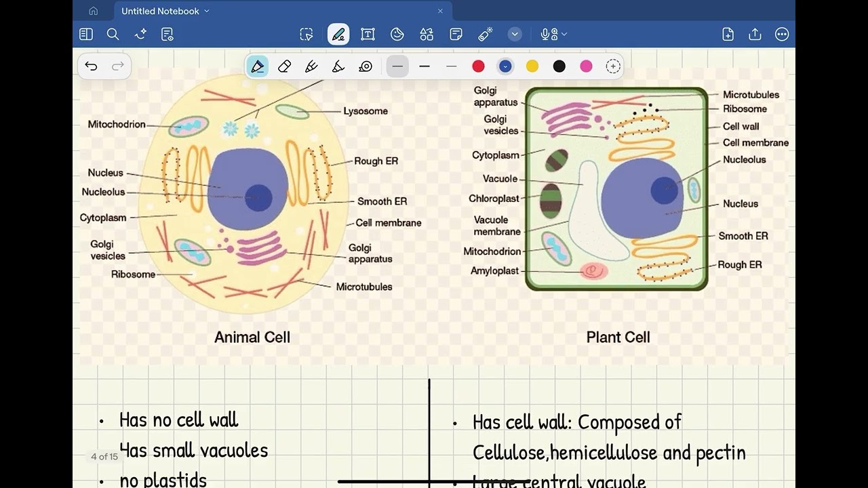The height and width of the screenshot is (488, 868).
Task: Open the shapes elements tool
Action: click(427, 34)
